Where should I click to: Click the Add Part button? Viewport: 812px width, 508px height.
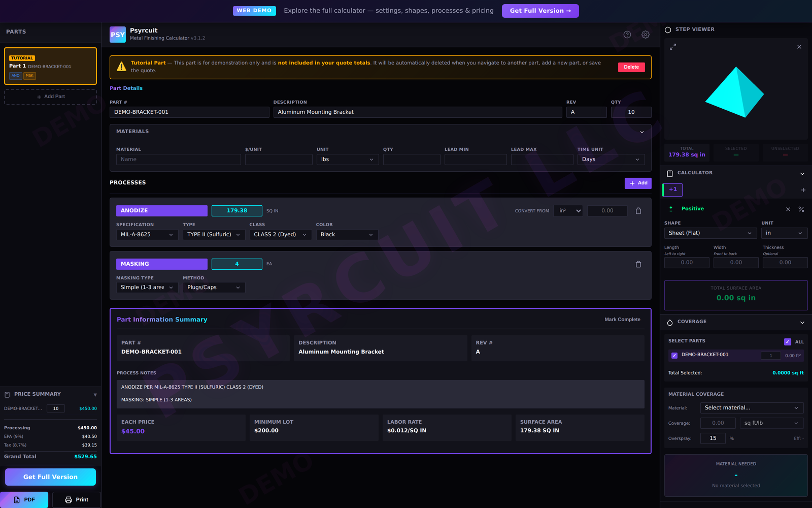pyautogui.click(x=50, y=97)
